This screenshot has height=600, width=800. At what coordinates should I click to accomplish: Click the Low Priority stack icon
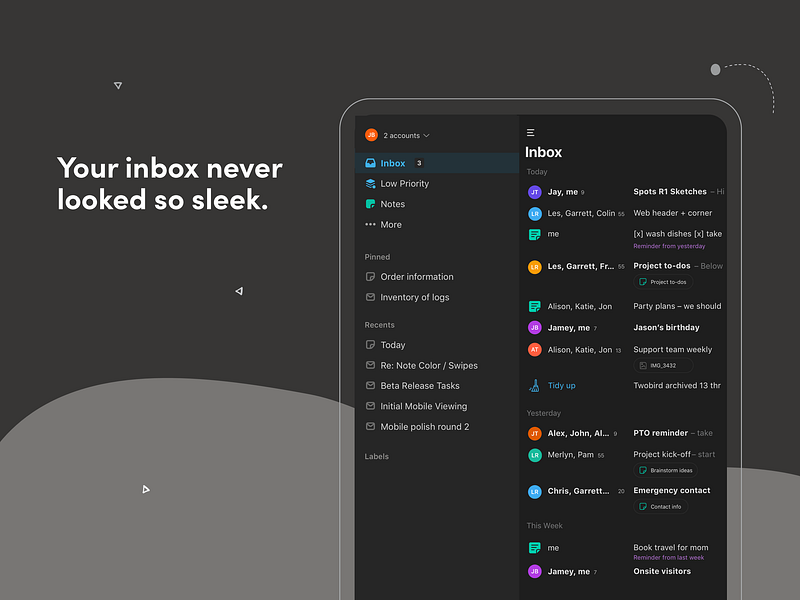370,184
